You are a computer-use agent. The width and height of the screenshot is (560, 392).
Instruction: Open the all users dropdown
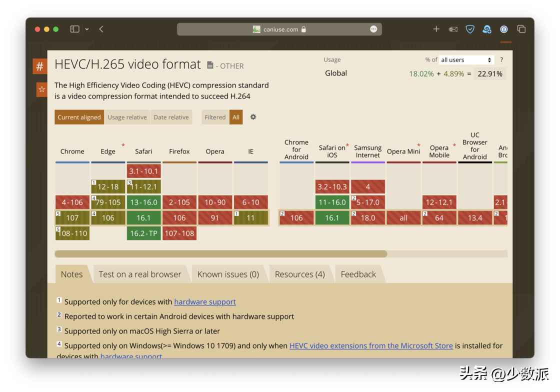tap(466, 60)
